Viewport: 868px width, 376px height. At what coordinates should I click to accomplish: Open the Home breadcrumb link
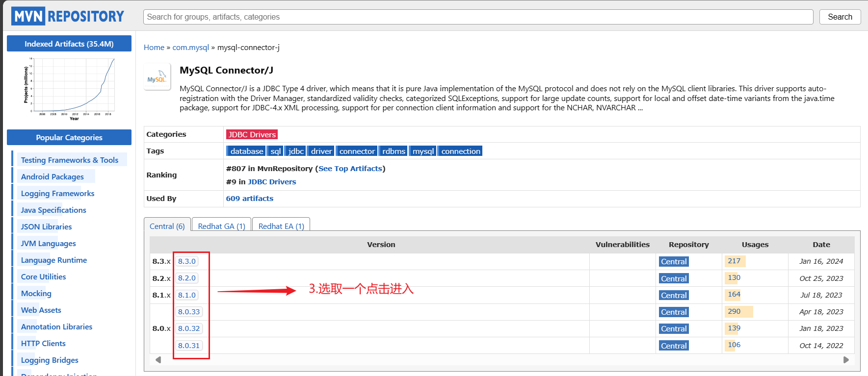coord(154,48)
